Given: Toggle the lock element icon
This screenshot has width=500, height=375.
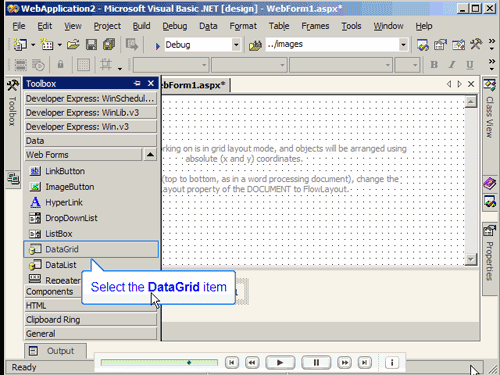Looking at the screenshot, I should pyautogui.click(x=60, y=64).
